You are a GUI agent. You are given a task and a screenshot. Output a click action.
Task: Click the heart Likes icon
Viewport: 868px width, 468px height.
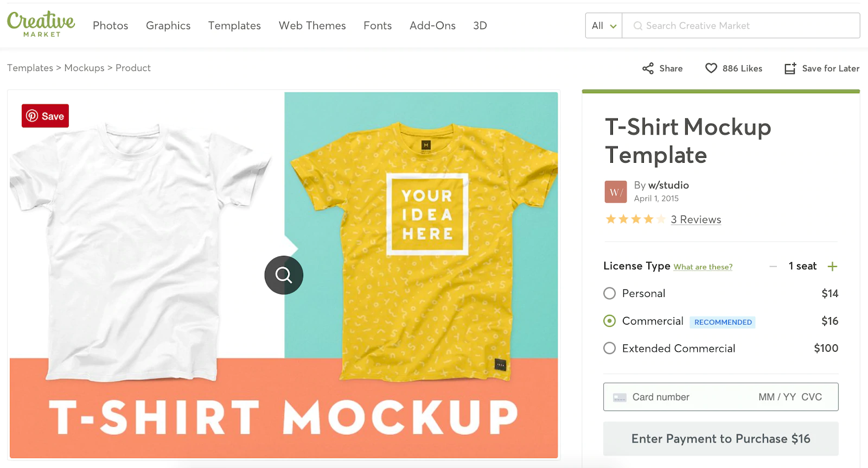[711, 68]
